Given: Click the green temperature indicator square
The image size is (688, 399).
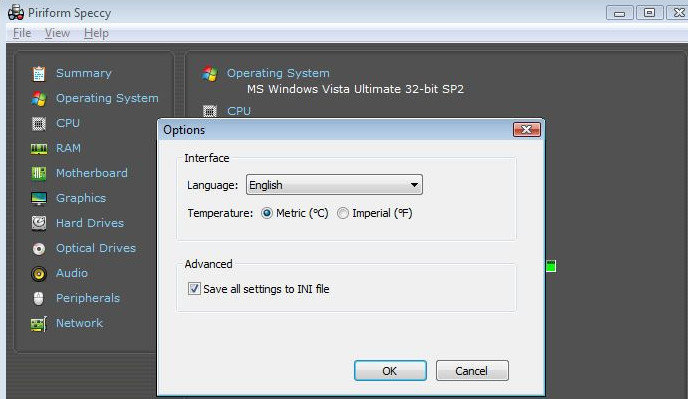Looking at the screenshot, I should (551, 266).
